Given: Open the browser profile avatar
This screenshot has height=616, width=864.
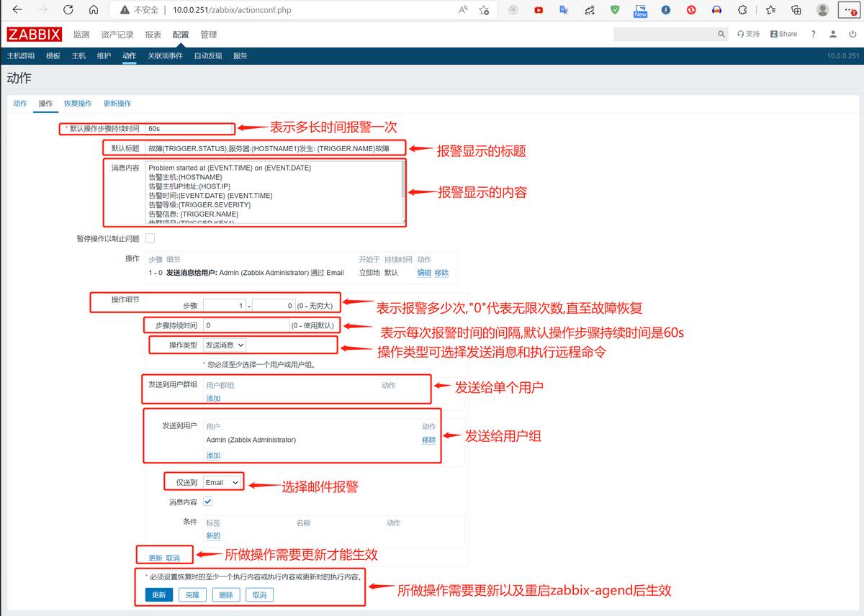Looking at the screenshot, I should (822, 10).
